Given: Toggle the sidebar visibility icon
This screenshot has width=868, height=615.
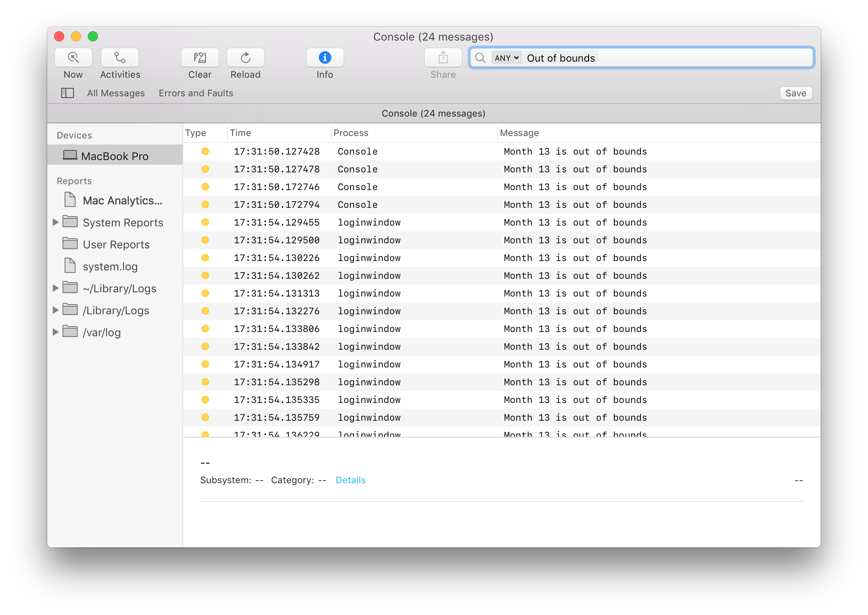Looking at the screenshot, I should pos(68,93).
